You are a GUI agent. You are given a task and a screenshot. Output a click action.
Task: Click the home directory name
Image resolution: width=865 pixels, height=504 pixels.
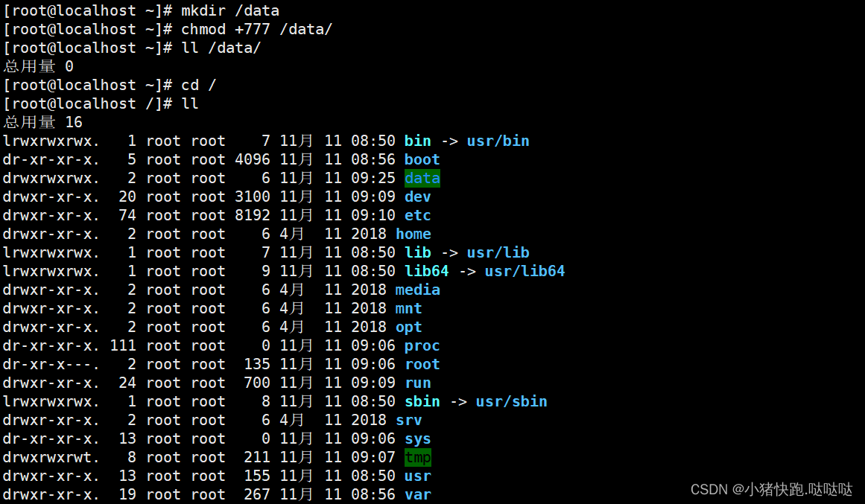point(413,235)
